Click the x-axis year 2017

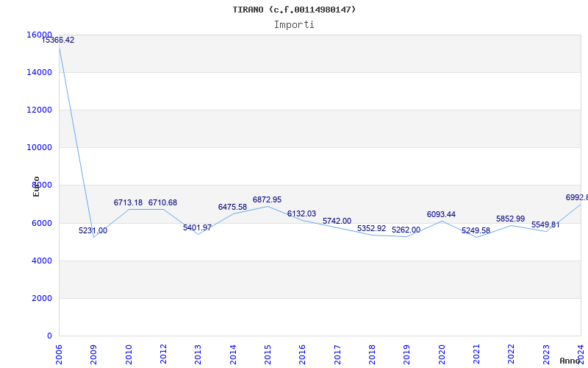[x=337, y=354]
